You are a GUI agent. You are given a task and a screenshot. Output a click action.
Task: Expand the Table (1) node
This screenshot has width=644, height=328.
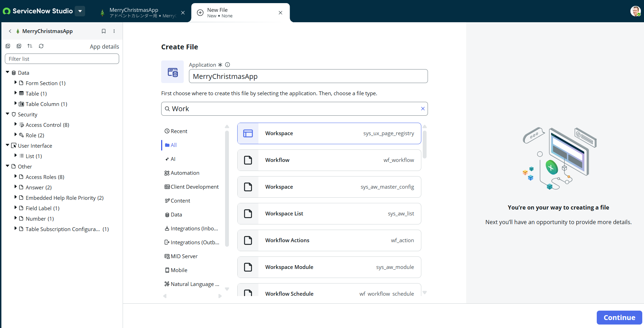16,93
